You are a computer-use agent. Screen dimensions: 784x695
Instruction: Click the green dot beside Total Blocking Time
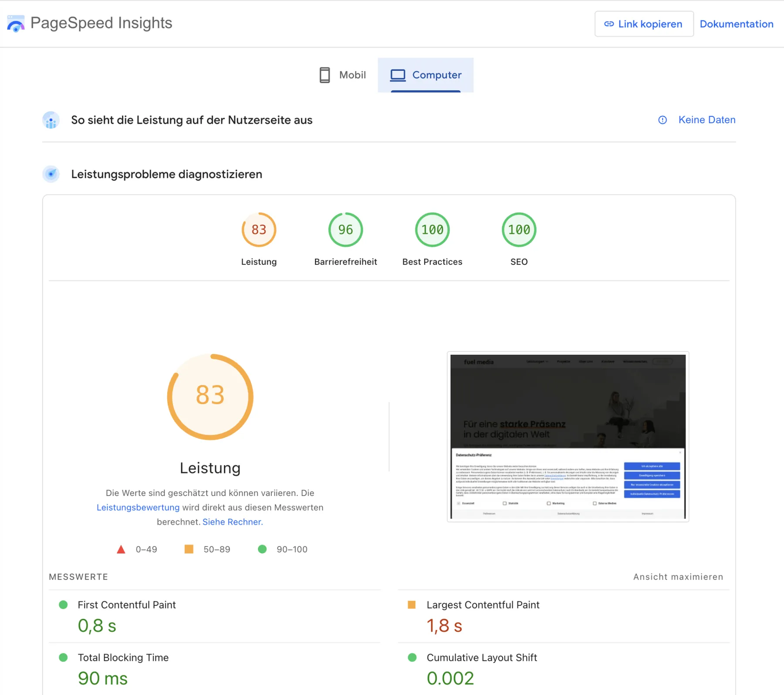tap(63, 658)
